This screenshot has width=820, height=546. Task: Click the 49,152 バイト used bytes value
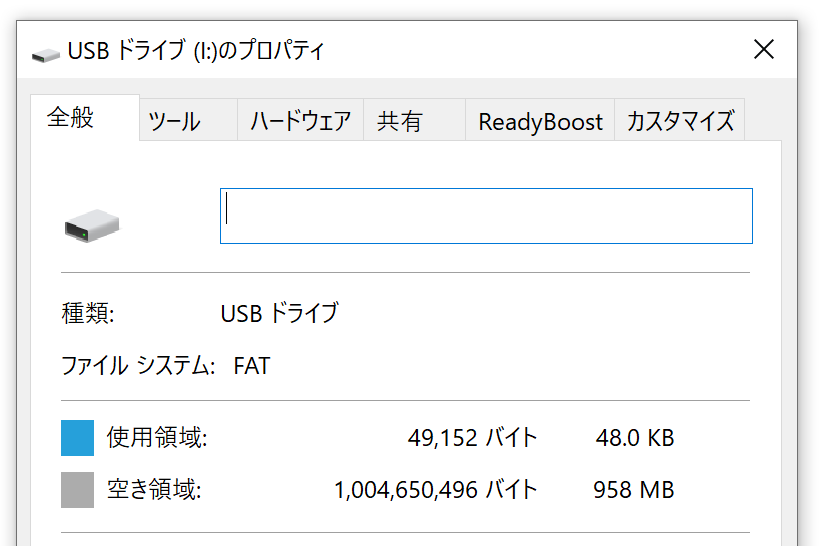click(472, 437)
